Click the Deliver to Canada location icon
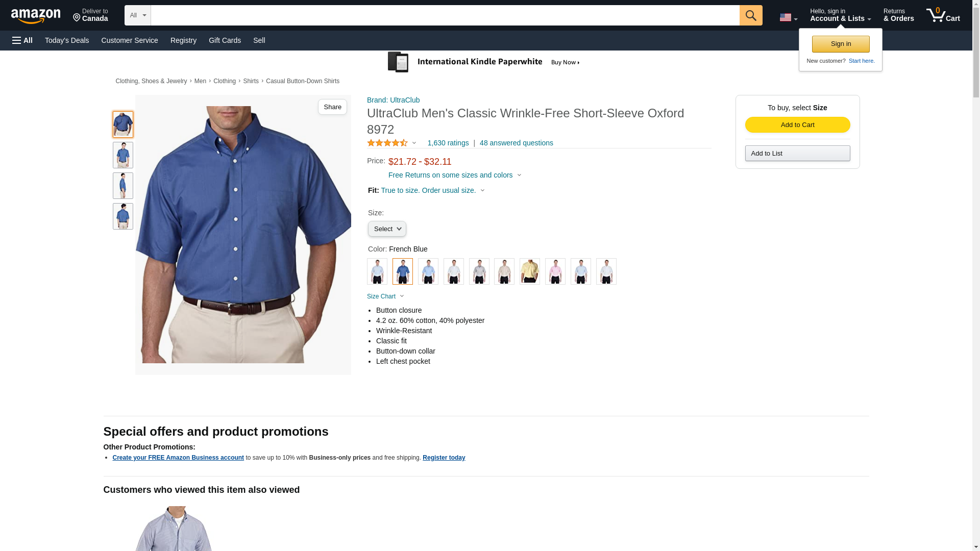Screen dimensions: 980x551 (77, 18)
